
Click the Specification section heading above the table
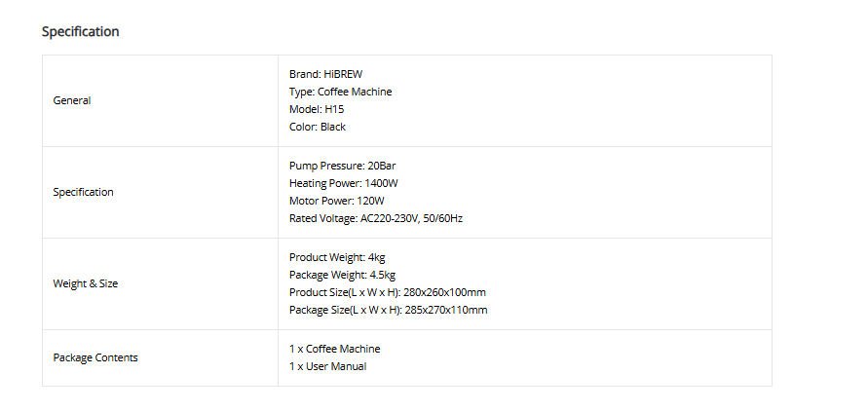[x=80, y=32]
